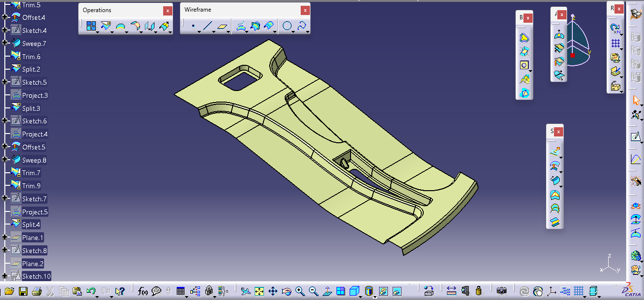Open dropdown arrow beside the Circle tool

[x=294, y=31]
